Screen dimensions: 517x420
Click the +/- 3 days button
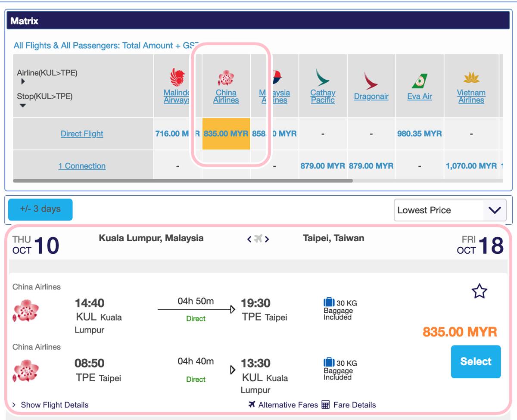click(x=40, y=209)
